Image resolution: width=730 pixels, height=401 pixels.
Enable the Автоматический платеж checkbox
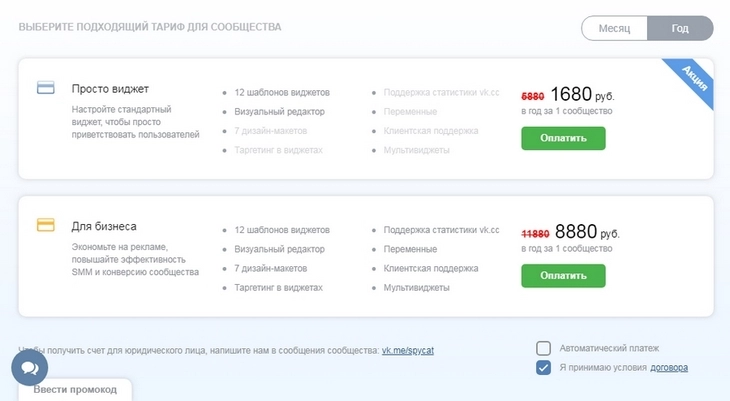click(x=543, y=348)
